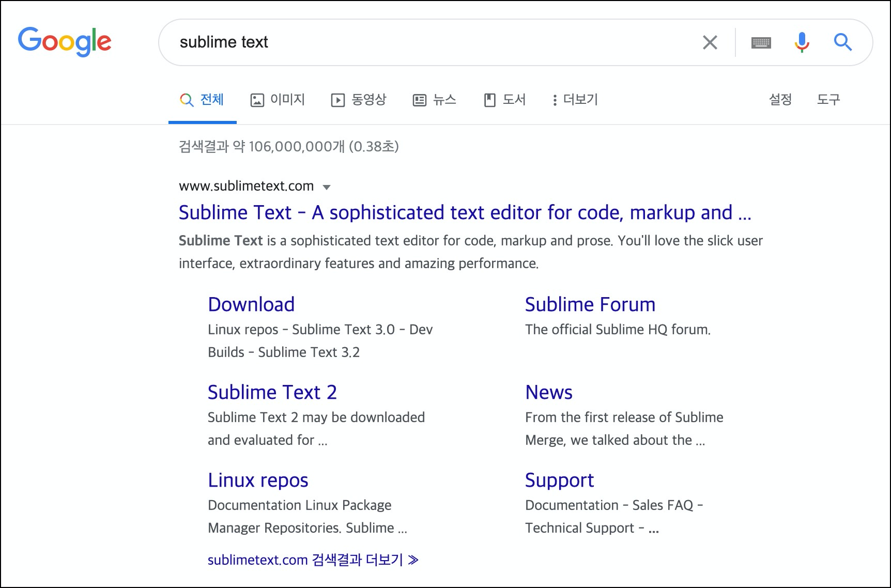Open the Download sitelink
This screenshot has width=891, height=588.
coord(251,304)
